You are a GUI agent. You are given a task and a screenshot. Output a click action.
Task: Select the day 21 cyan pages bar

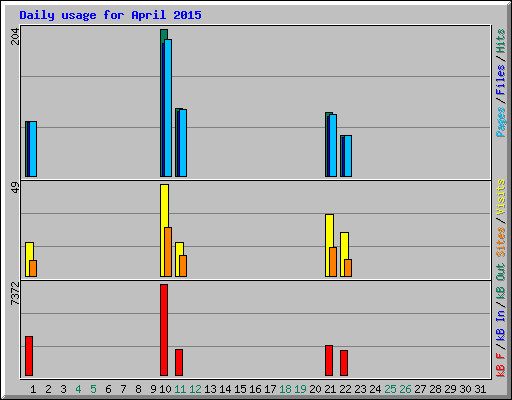click(333, 146)
